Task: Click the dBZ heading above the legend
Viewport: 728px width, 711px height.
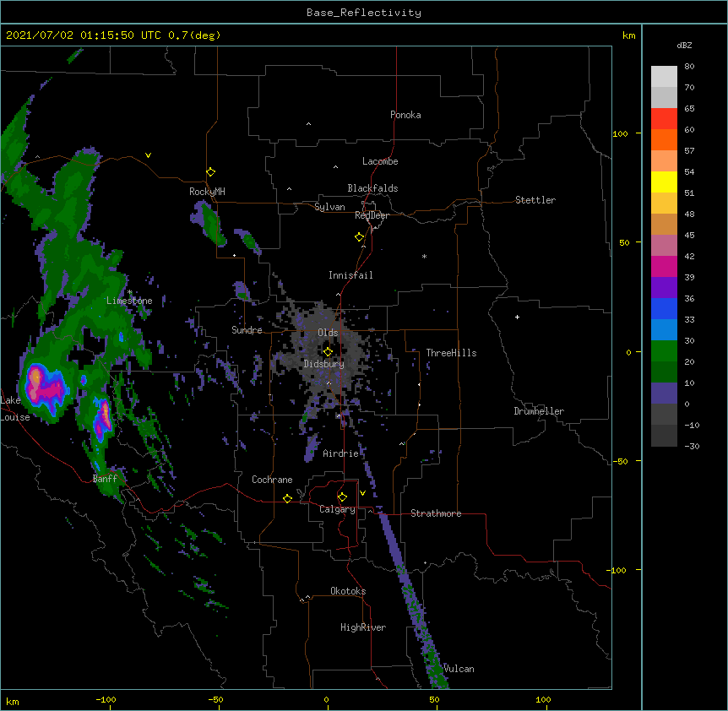Action: tap(684, 45)
